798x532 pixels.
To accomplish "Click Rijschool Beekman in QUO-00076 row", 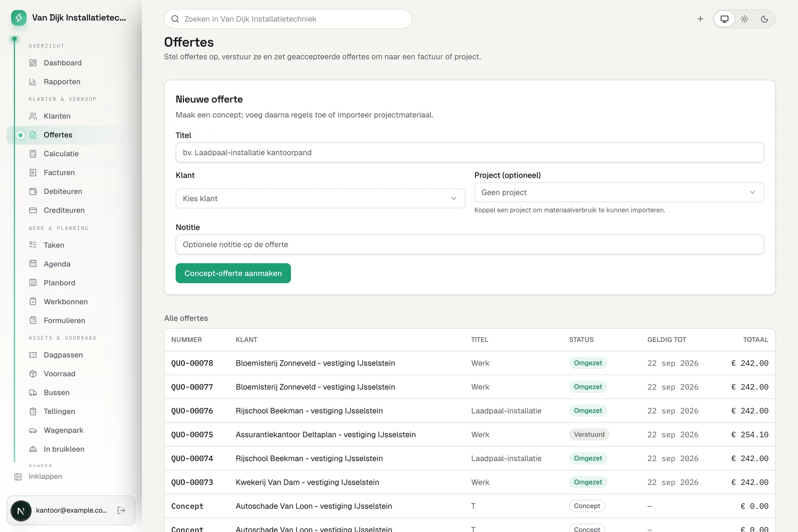I will [x=309, y=411].
